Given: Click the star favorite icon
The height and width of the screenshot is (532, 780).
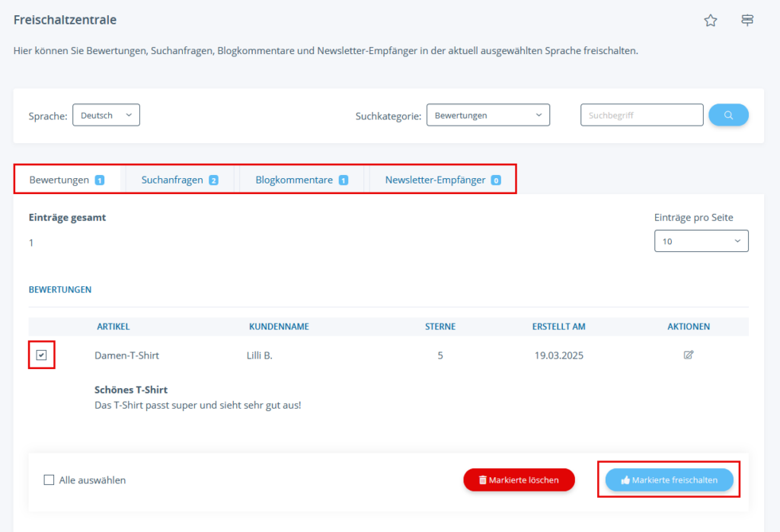Looking at the screenshot, I should 710,21.
